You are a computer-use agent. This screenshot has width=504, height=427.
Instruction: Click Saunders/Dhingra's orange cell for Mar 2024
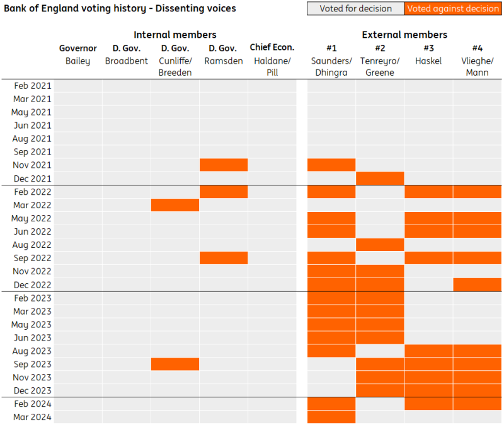tap(331, 417)
